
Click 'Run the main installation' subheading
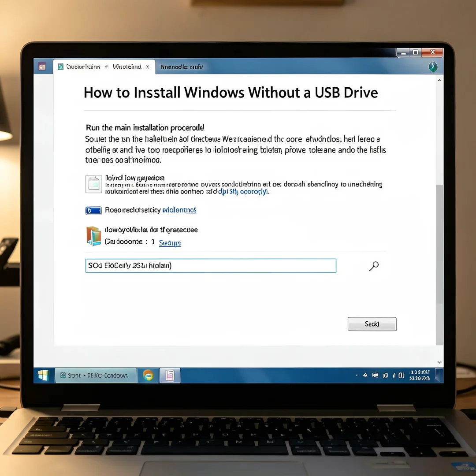pos(145,127)
